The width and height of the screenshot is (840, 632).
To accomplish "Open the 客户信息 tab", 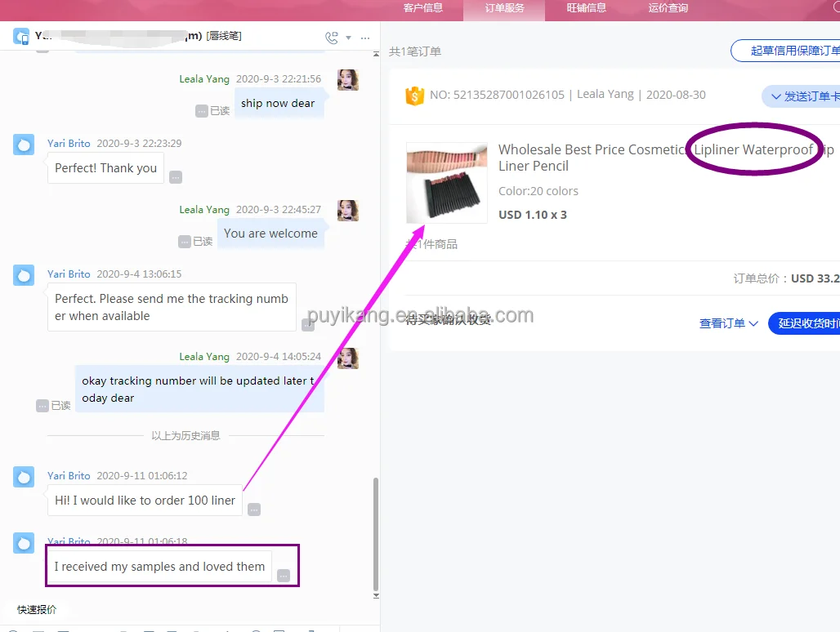I will point(422,8).
